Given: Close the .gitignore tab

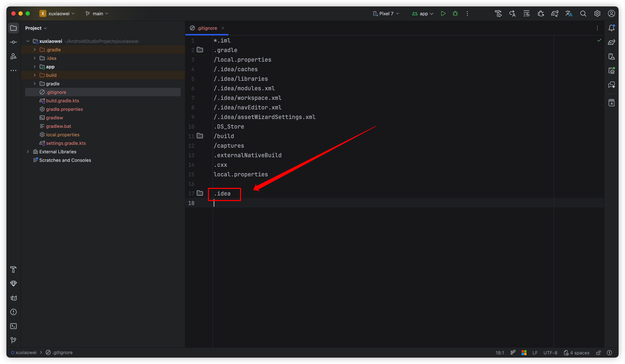Looking at the screenshot, I should click(223, 28).
